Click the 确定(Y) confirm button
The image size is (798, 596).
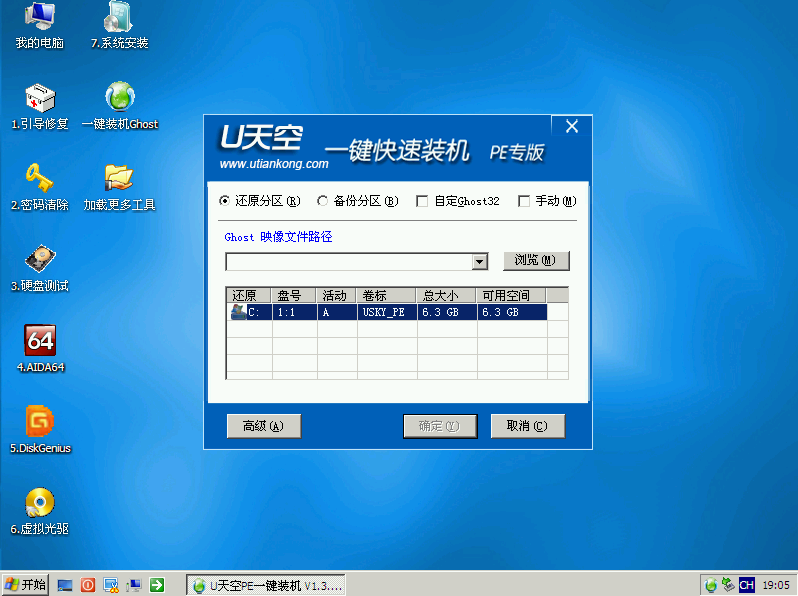click(440, 426)
